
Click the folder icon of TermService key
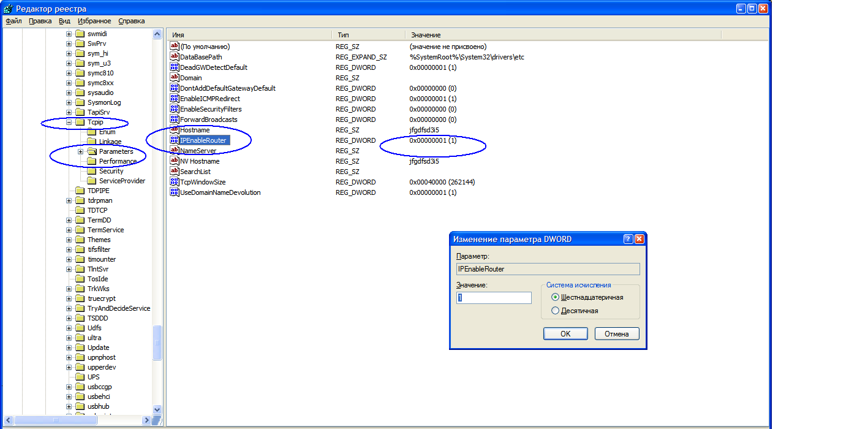[80, 230]
